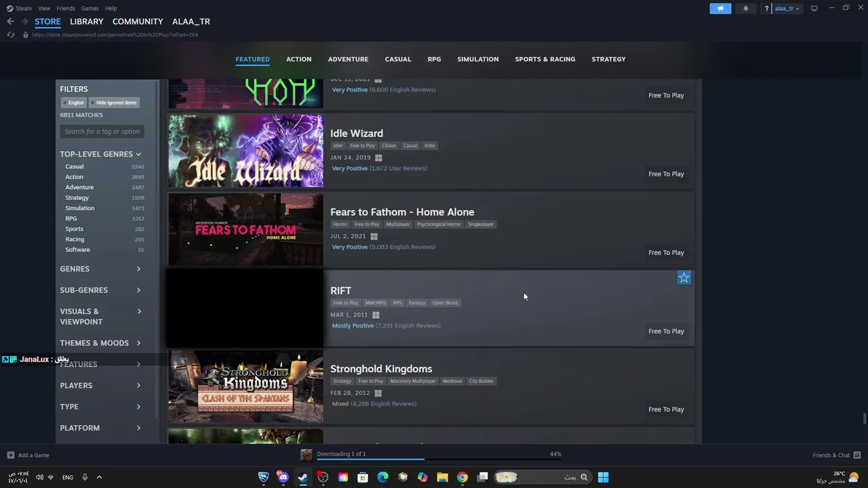Click the Psychological Horror tag
This screenshot has height=488, width=868.
[x=439, y=224]
